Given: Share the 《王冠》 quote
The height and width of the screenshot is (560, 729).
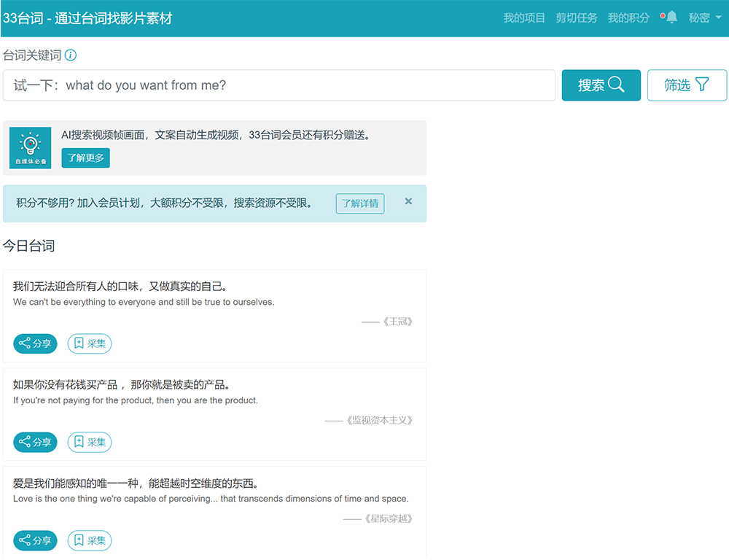Looking at the screenshot, I should [35, 343].
